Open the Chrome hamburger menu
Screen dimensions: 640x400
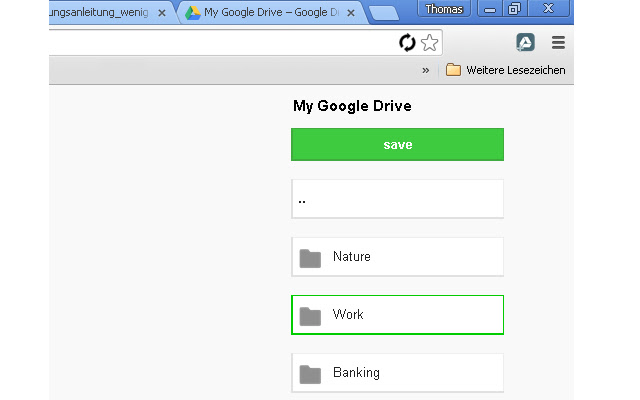point(558,42)
